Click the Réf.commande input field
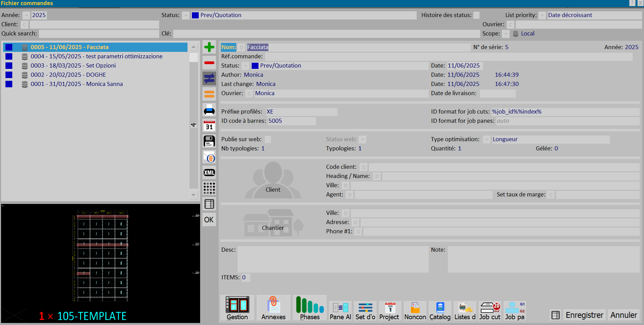This screenshot has width=644, height=325. [449, 57]
